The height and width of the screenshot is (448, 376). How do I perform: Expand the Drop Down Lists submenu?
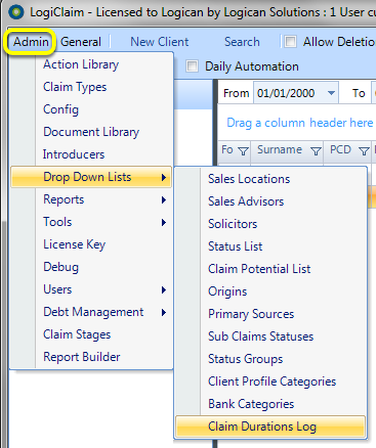[91, 177]
